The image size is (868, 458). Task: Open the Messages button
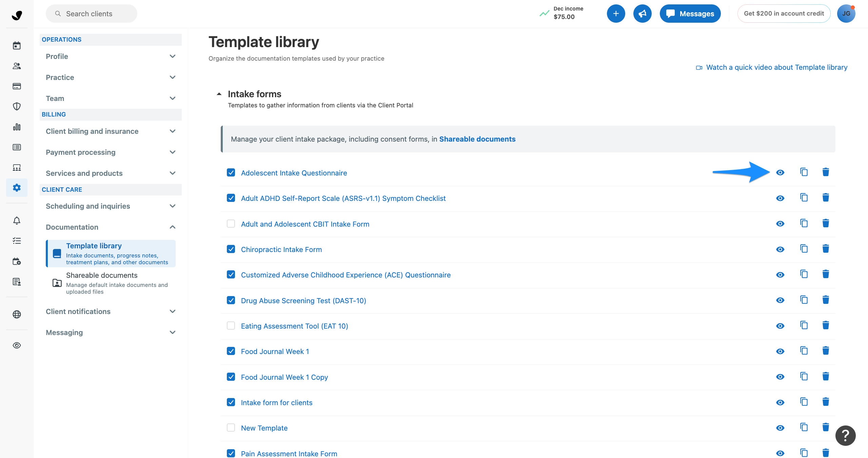690,14
